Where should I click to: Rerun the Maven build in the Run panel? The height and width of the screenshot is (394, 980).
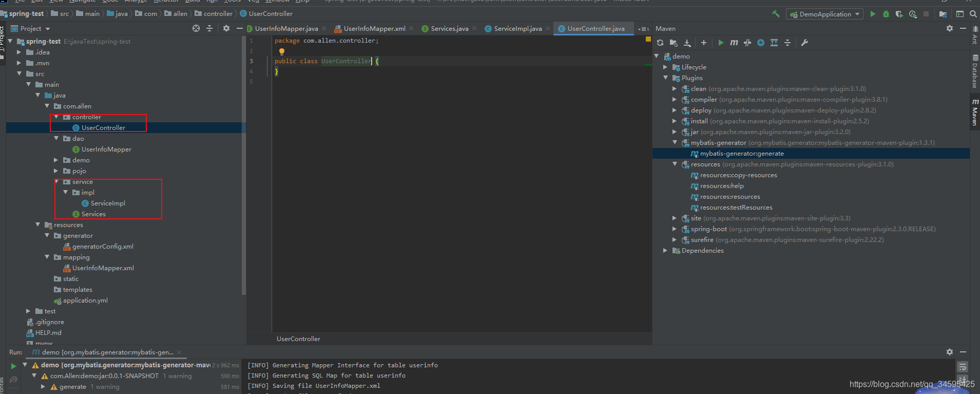13,366
